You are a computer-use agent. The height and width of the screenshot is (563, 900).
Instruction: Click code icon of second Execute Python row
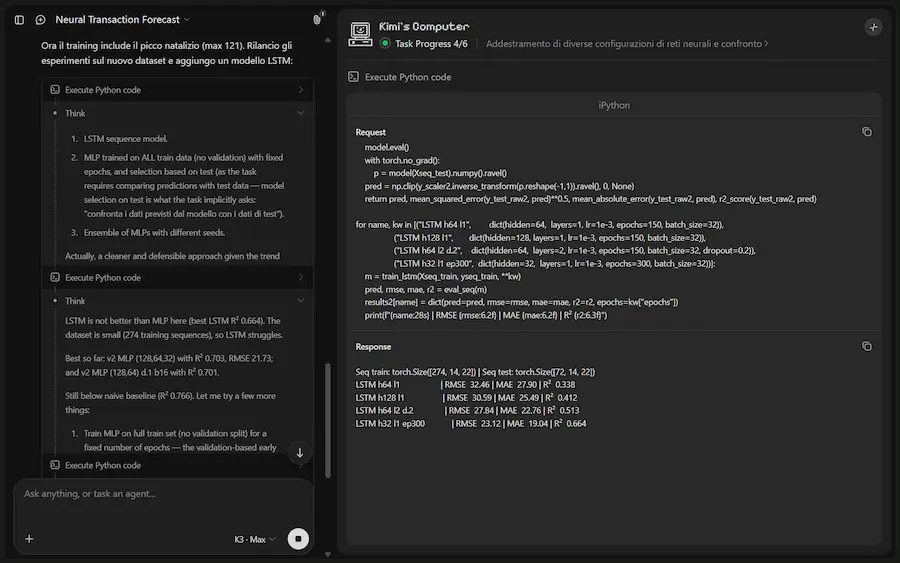point(55,277)
